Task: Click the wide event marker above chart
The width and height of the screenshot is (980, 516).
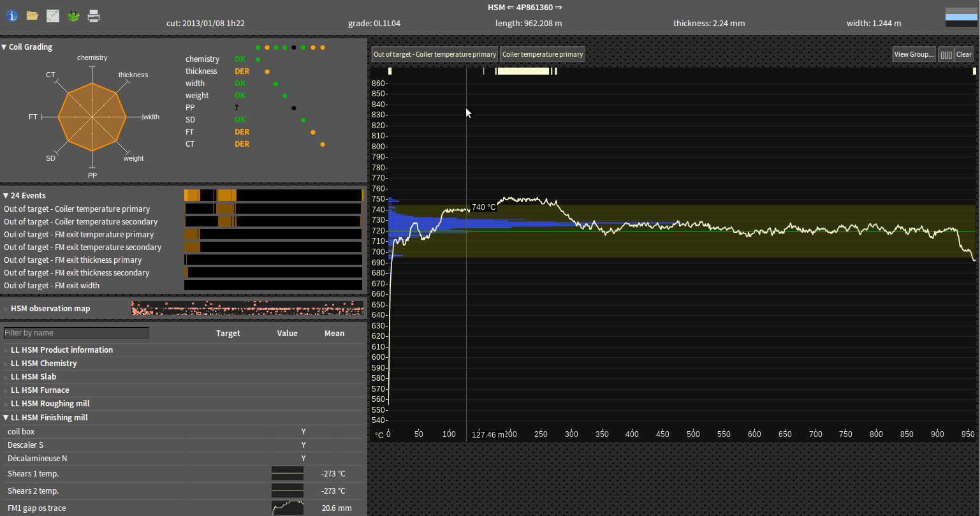Action: click(523, 71)
